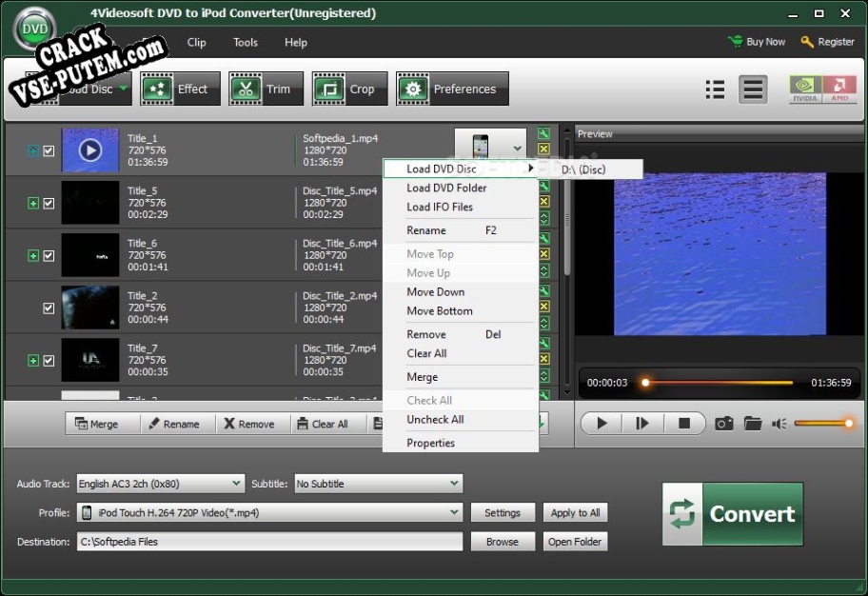Click the Register key link
868x596 pixels.
coord(828,42)
